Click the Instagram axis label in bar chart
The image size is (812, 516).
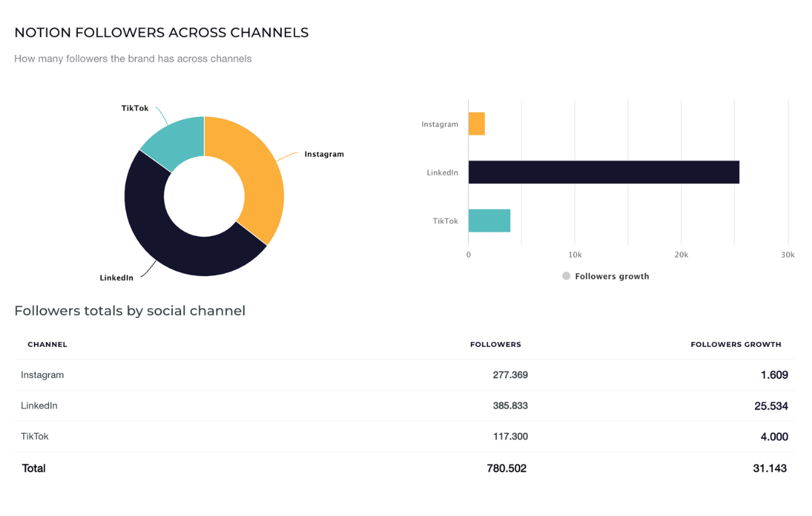440,124
